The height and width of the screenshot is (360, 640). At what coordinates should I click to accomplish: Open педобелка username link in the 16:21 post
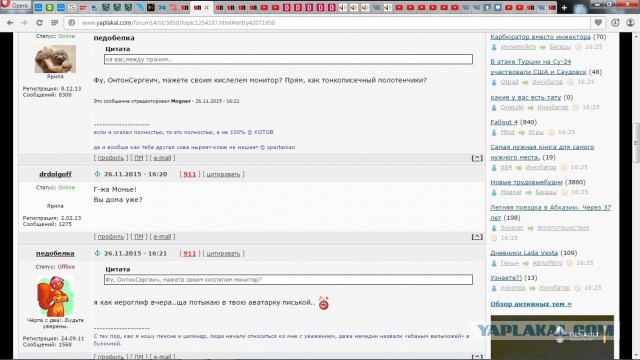point(55,253)
